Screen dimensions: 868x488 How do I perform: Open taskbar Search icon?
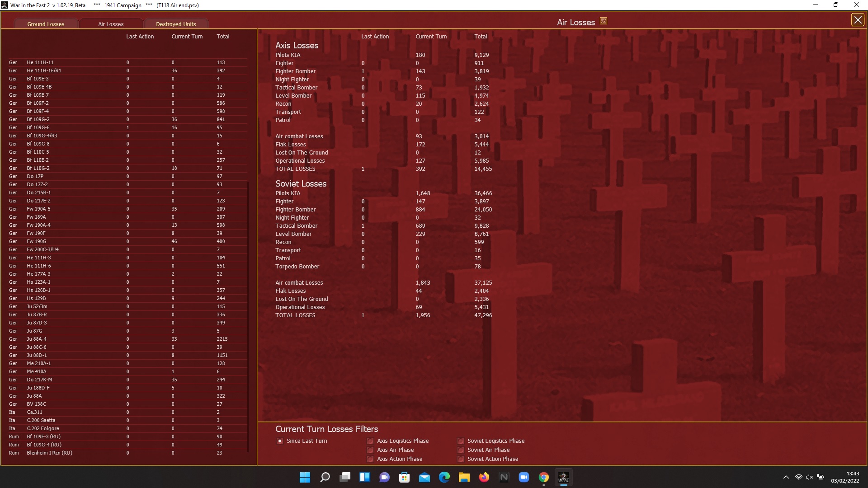(325, 477)
